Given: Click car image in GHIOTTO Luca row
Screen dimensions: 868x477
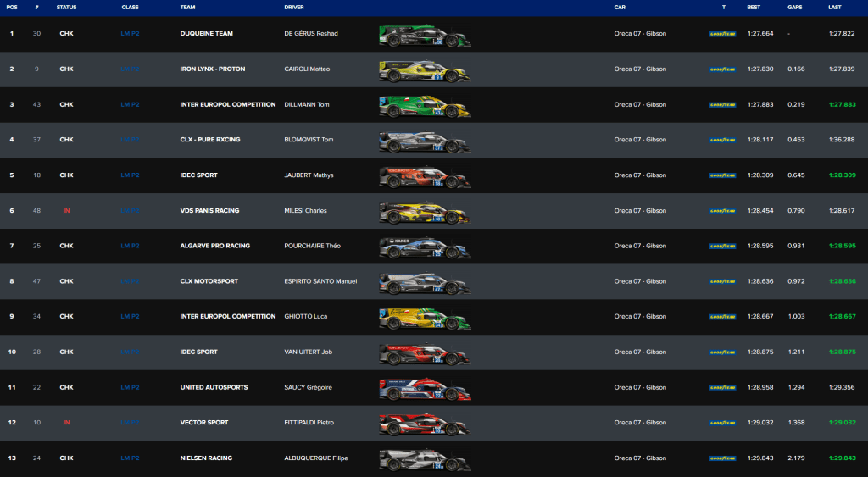Looking at the screenshot, I should tap(425, 319).
